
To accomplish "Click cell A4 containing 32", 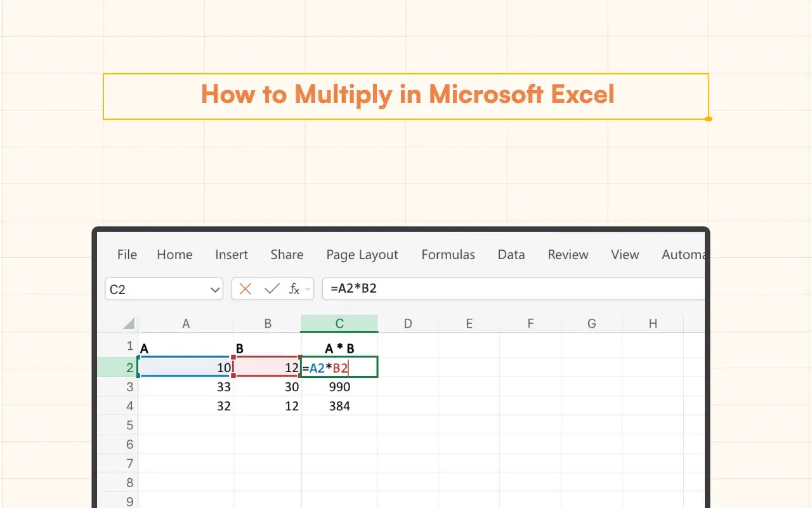I will click(186, 406).
